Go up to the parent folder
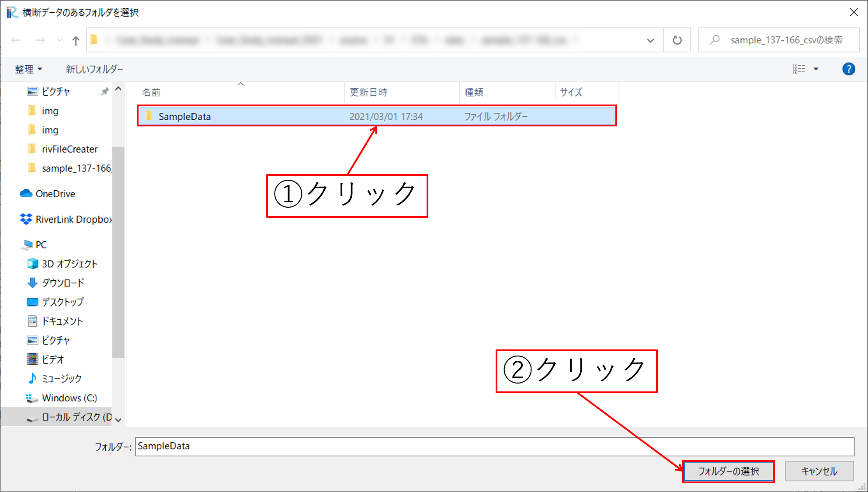This screenshot has width=868, height=492. [76, 40]
